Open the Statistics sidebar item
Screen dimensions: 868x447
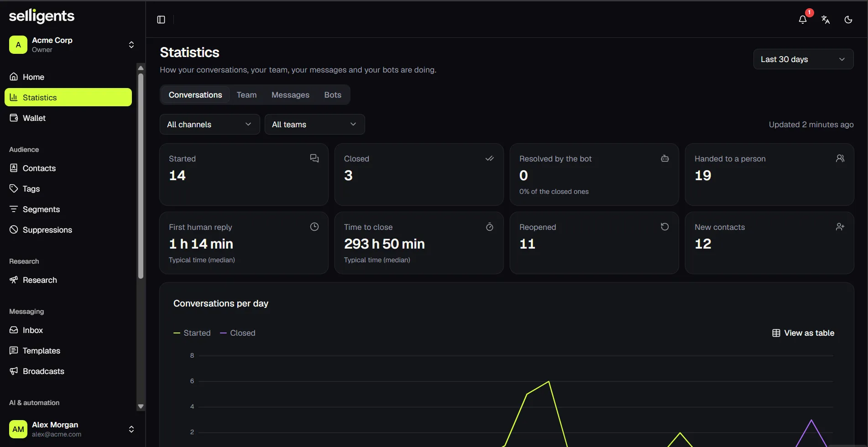pos(68,98)
